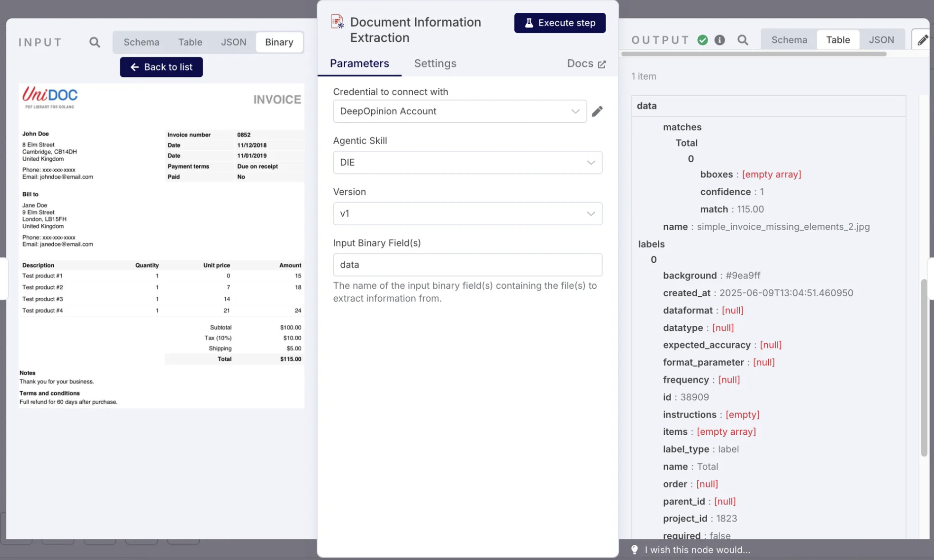The width and height of the screenshot is (934, 560).
Task: Open the Parameters tab
Action: [359, 64]
